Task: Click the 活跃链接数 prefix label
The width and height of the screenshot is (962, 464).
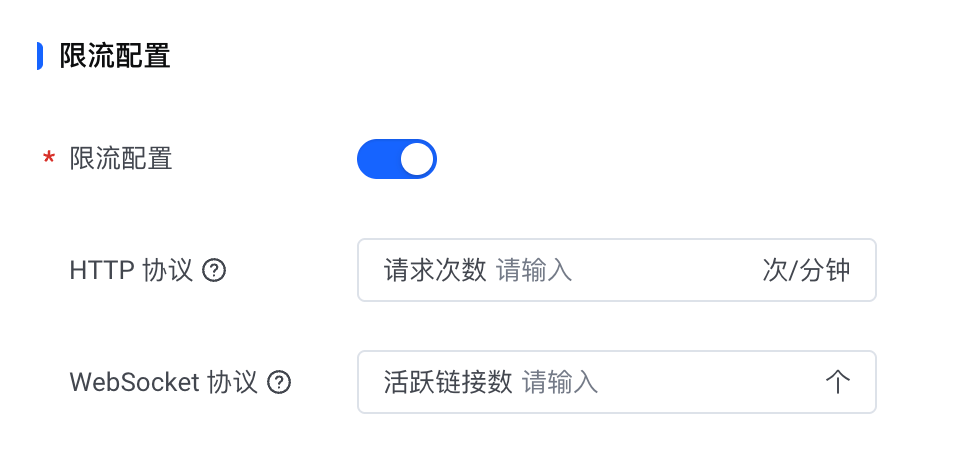Action: pyautogui.click(x=448, y=382)
